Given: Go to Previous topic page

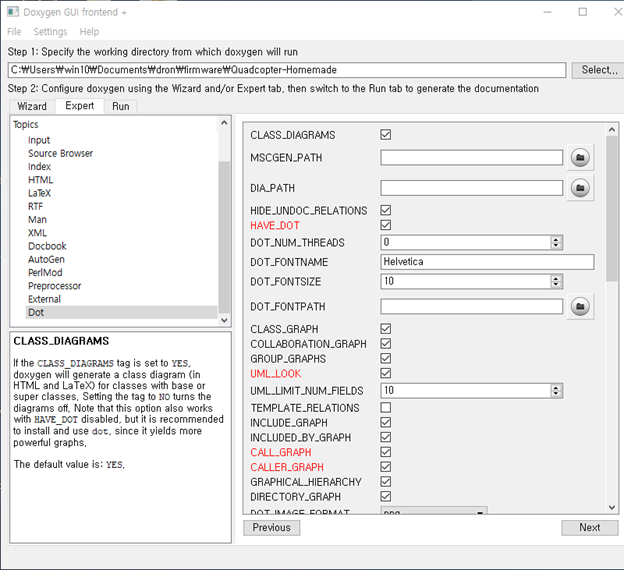Looking at the screenshot, I should pyautogui.click(x=272, y=527).
